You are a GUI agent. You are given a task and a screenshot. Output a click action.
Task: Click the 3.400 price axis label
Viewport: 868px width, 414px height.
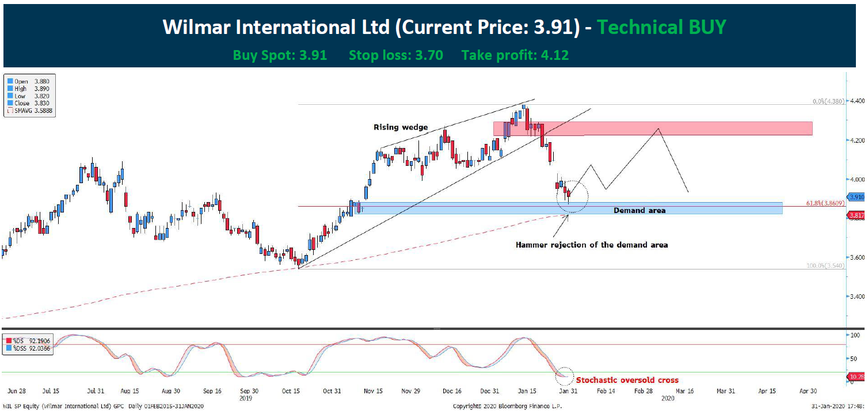(x=857, y=297)
